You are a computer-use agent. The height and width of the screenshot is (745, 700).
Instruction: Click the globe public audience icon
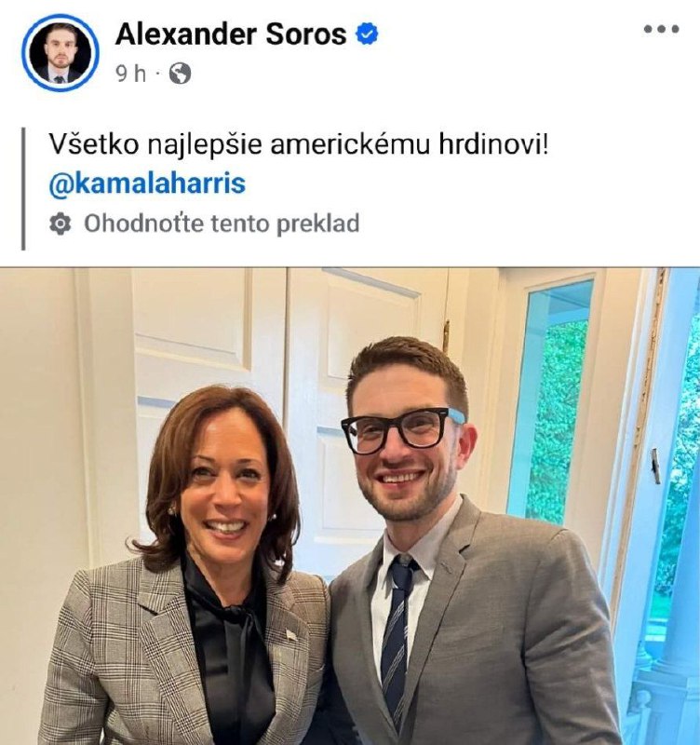coord(181,74)
